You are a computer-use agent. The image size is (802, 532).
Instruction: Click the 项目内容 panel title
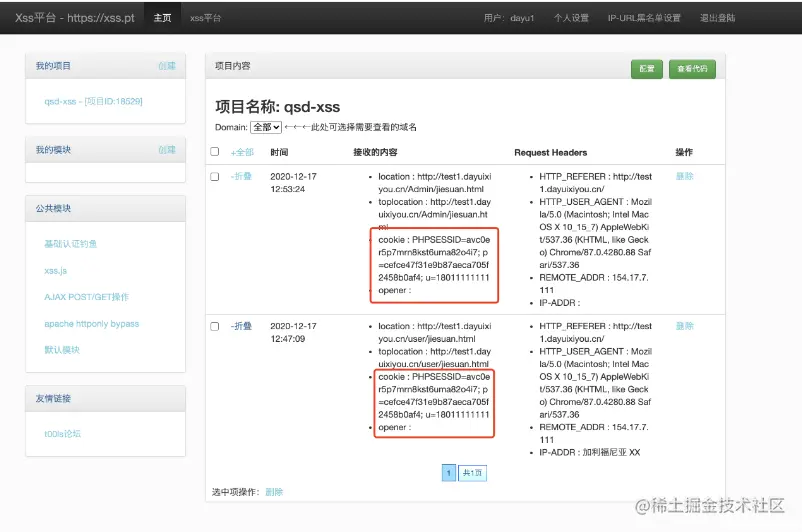pyautogui.click(x=233, y=66)
